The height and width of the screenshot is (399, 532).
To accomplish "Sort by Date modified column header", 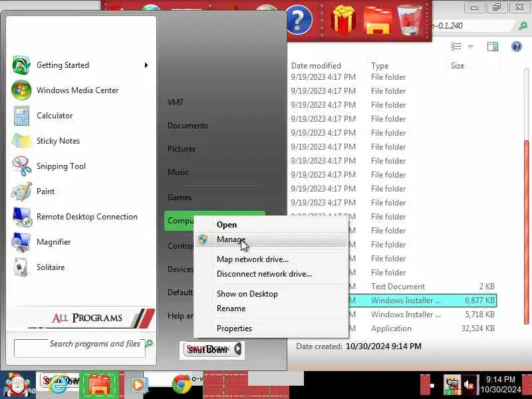I will pos(316,65).
